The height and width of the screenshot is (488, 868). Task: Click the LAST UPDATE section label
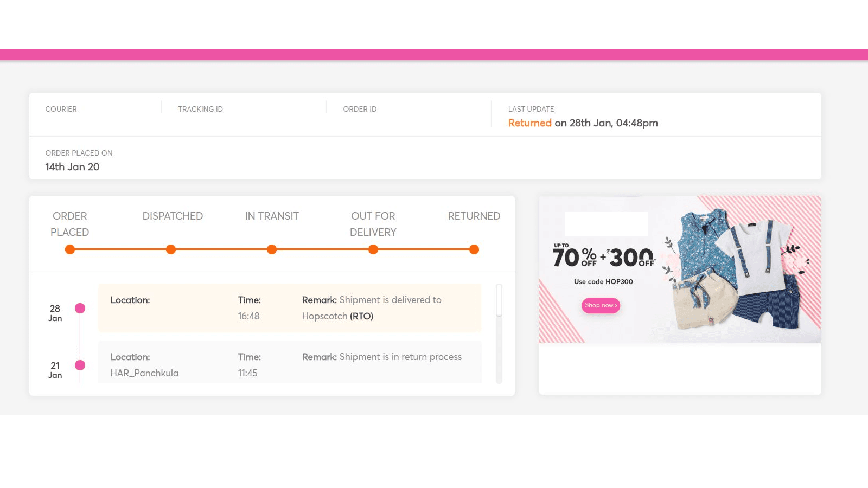pyautogui.click(x=531, y=109)
